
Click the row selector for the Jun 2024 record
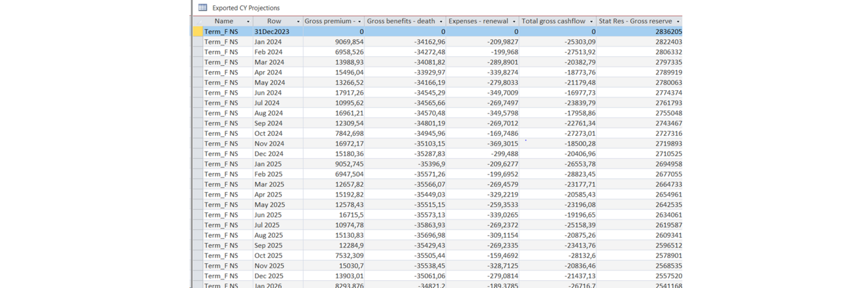point(198,92)
